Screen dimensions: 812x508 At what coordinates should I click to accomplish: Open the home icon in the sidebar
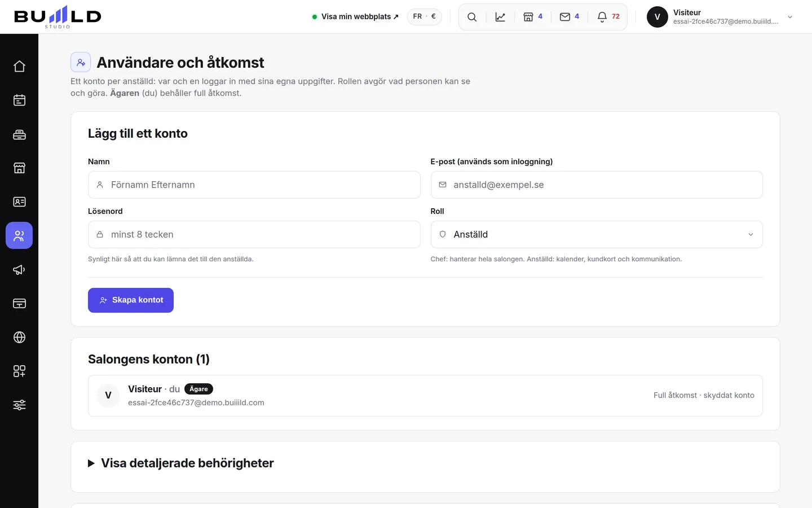(x=19, y=66)
